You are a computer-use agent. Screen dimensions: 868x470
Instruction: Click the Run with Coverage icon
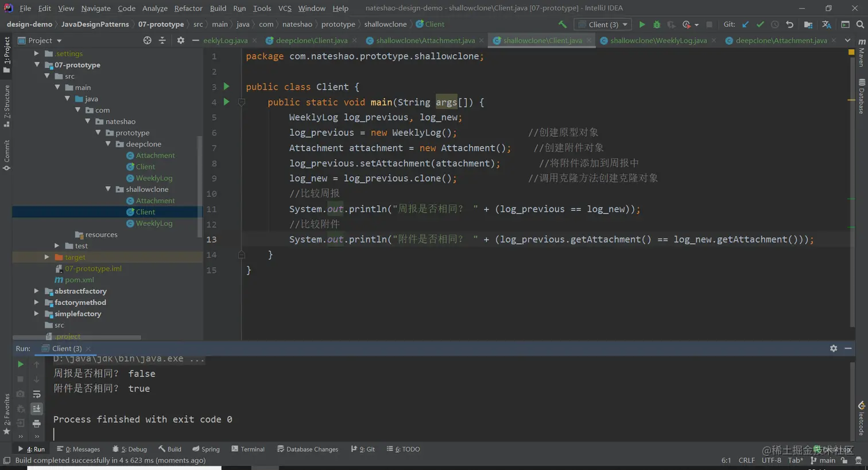point(671,24)
